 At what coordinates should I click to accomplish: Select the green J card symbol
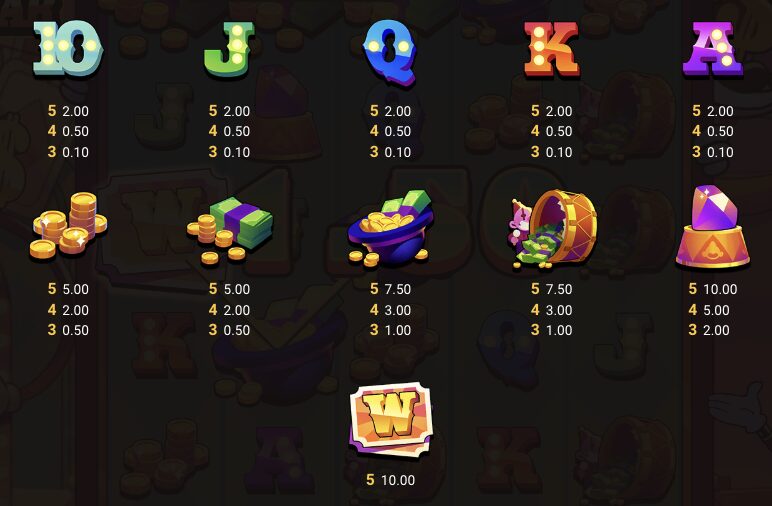pyautogui.click(x=229, y=49)
